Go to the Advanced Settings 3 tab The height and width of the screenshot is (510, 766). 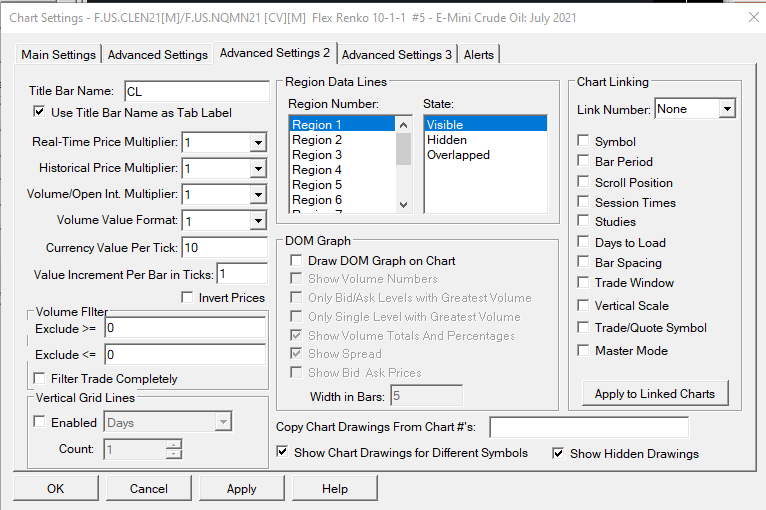(397, 54)
